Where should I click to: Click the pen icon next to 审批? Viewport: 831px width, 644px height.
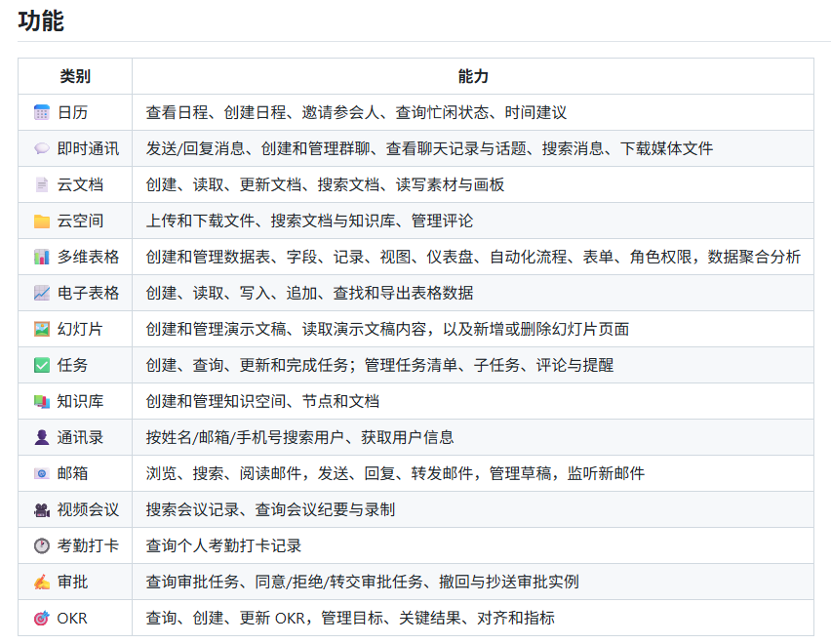41,582
